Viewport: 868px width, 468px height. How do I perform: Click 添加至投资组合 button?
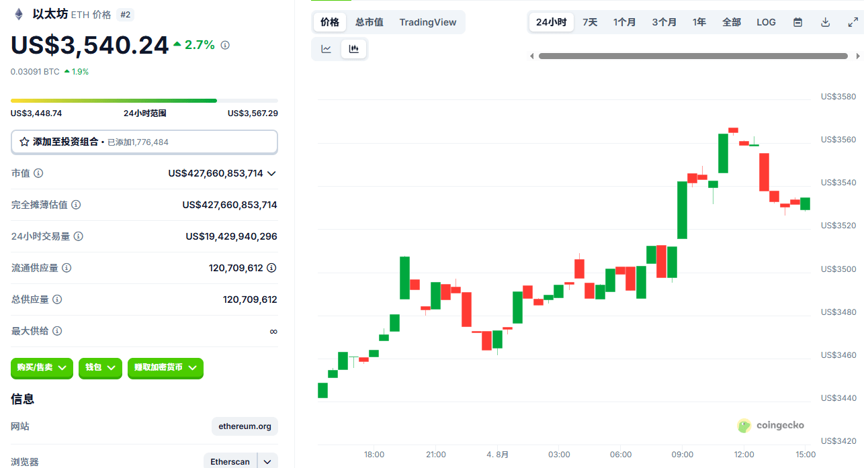pos(144,142)
